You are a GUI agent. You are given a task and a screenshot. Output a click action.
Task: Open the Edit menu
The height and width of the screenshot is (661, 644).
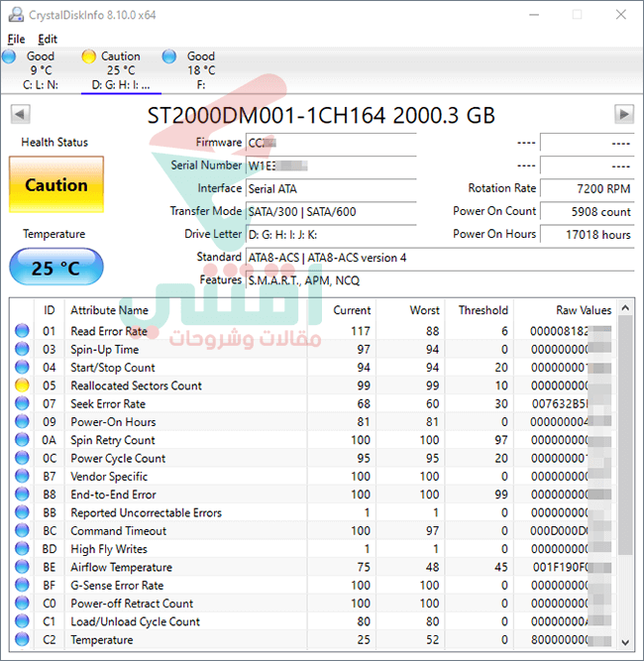[48, 40]
